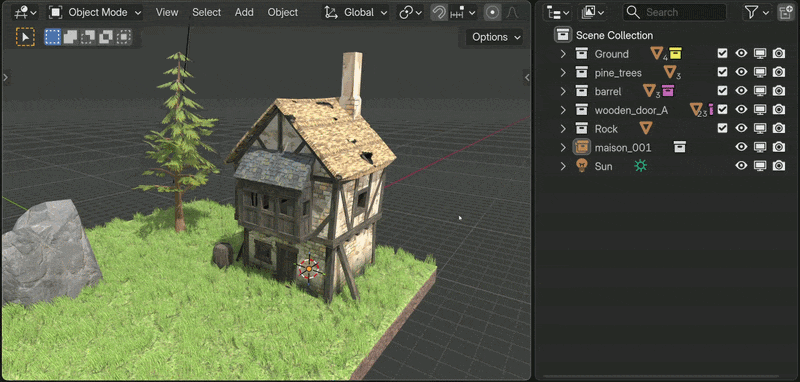Click the Rock mesh data icon
The height and width of the screenshot is (382, 800).
click(646, 128)
